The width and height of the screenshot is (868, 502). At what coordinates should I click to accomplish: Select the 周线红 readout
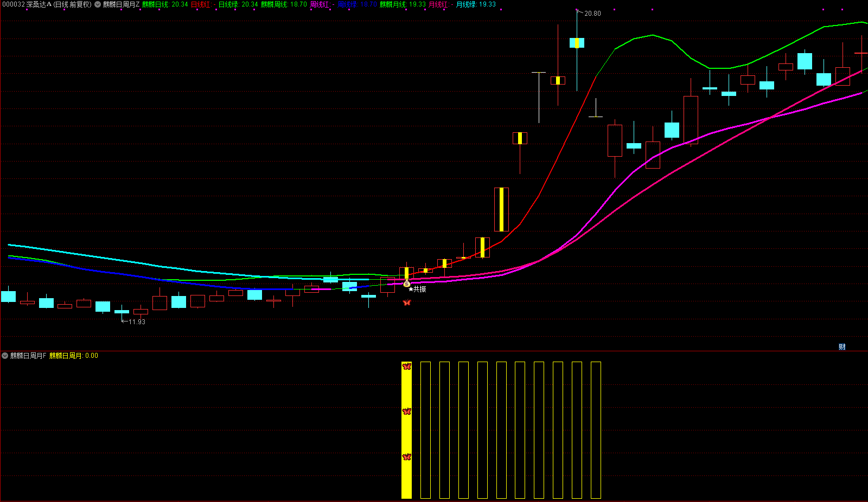[322, 4]
